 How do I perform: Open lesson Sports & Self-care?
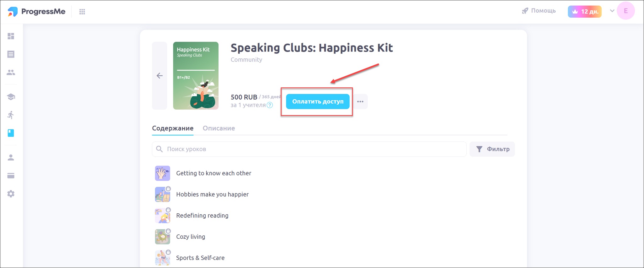pyautogui.click(x=200, y=258)
